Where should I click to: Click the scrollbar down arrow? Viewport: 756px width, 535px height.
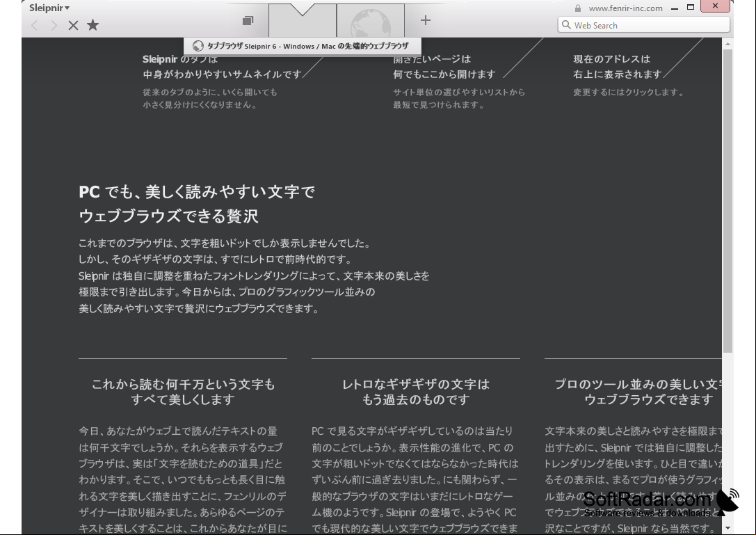(727, 529)
